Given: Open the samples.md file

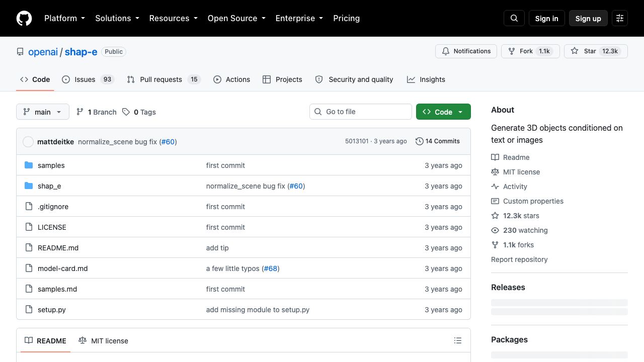Looking at the screenshot, I should click(57, 289).
